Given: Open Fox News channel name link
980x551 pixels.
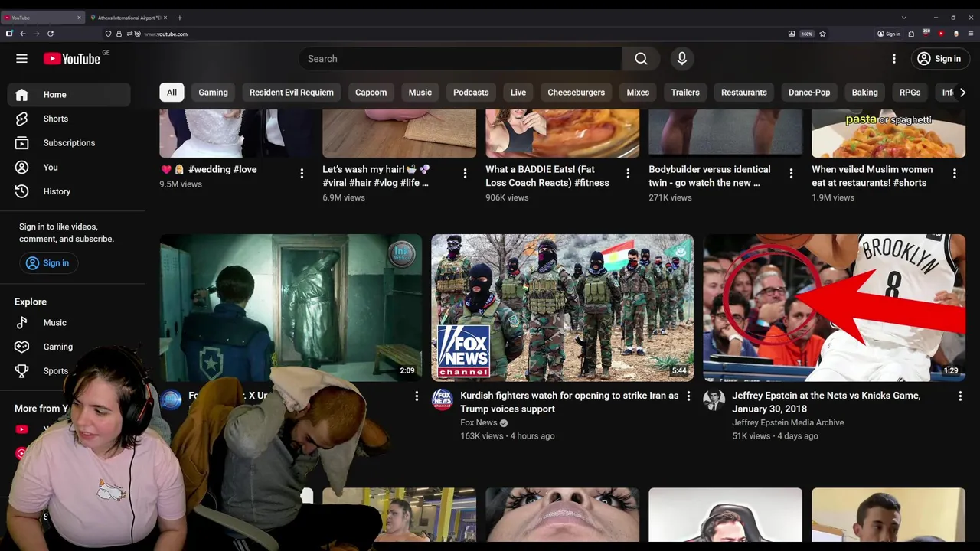Looking at the screenshot, I should (x=479, y=422).
